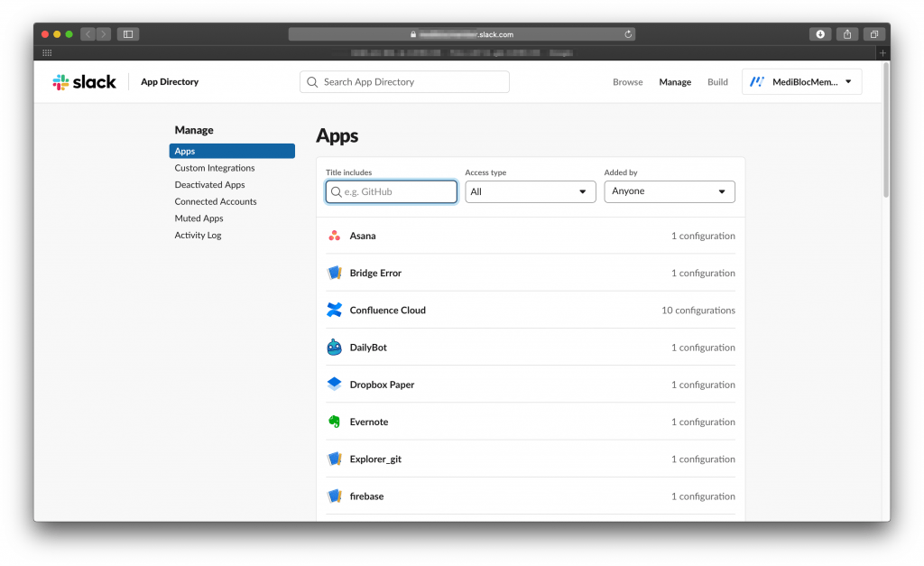Click the Search App Directory box
Image resolution: width=924 pixels, height=566 pixels.
(404, 82)
